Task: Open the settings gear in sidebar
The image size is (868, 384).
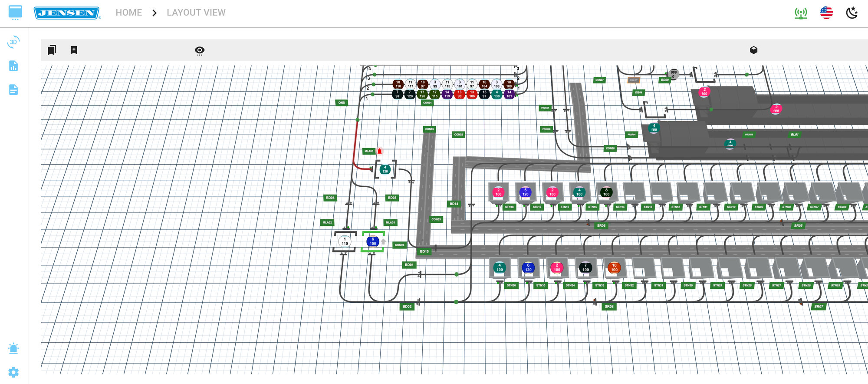Action: pyautogui.click(x=13, y=372)
